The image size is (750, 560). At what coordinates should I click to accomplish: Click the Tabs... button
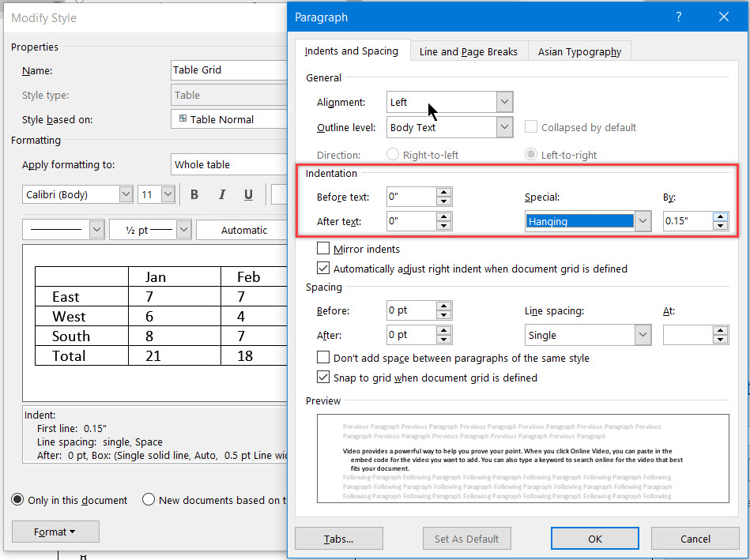coord(339,539)
